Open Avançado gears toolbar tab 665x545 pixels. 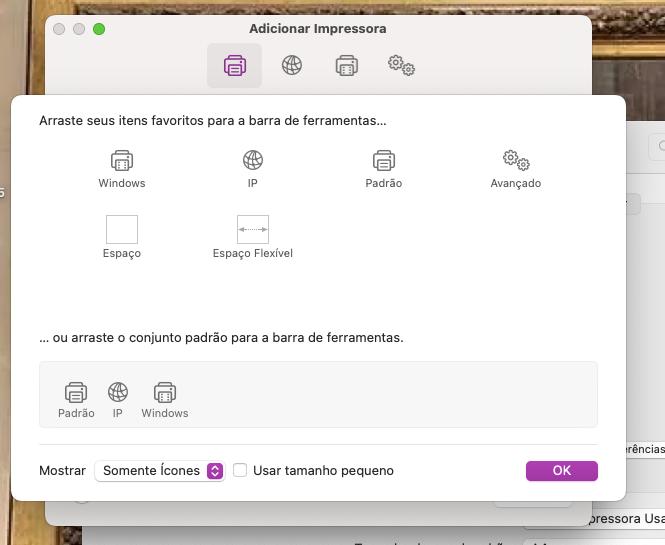pyautogui.click(x=401, y=65)
